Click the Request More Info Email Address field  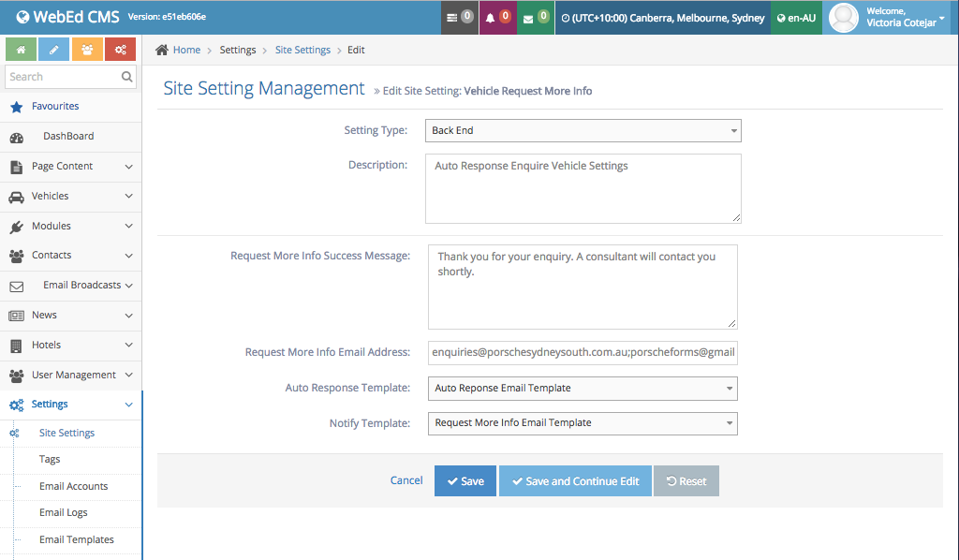pyautogui.click(x=583, y=353)
